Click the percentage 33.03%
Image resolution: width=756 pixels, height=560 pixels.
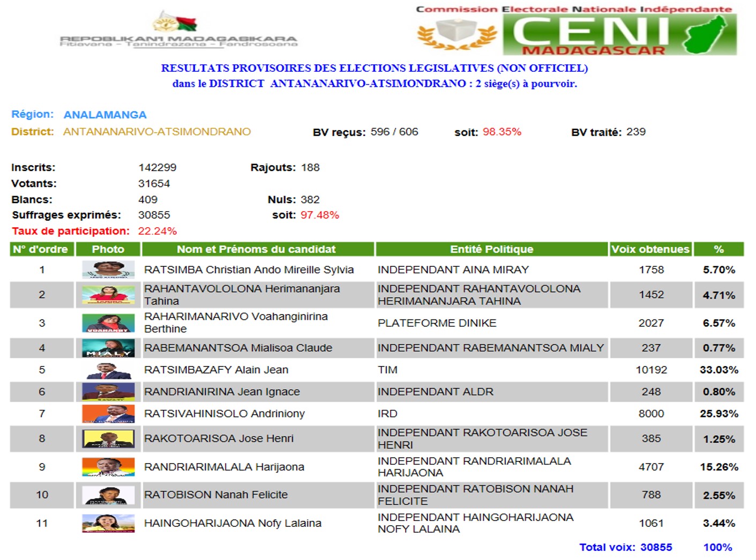719,370
